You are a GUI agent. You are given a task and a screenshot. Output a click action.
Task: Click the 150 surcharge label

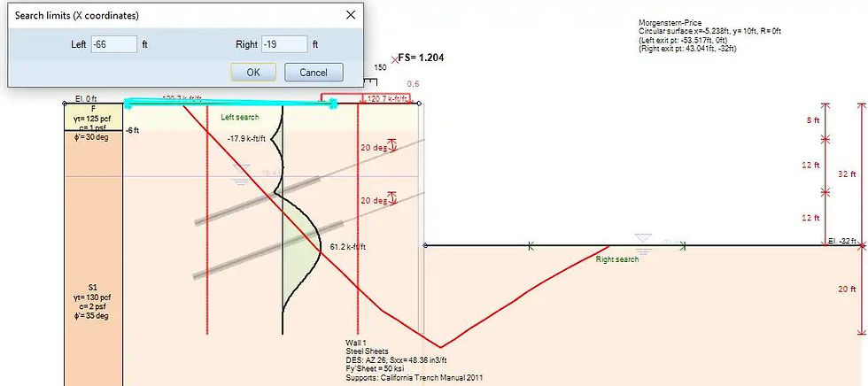coord(380,67)
